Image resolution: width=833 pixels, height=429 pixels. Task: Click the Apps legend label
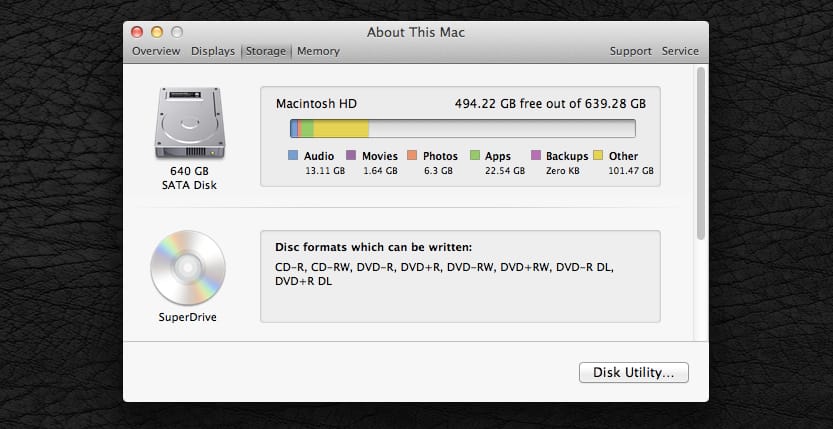click(x=498, y=156)
